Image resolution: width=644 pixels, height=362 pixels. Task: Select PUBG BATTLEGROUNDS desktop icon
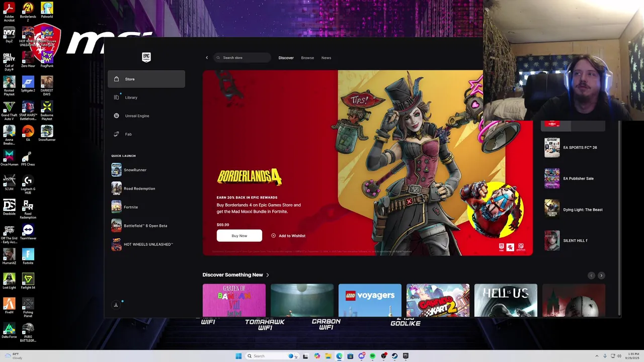click(x=28, y=332)
